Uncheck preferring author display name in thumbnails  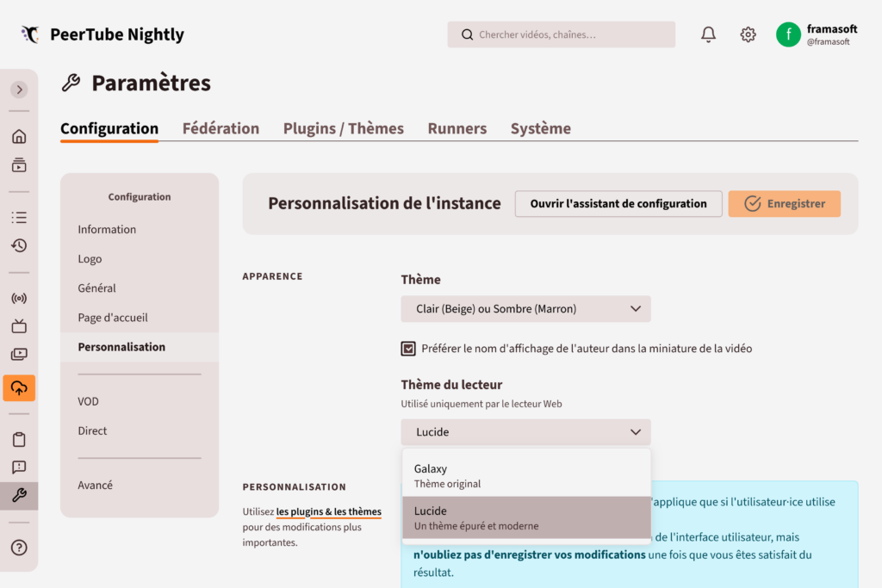click(x=407, y=349)
